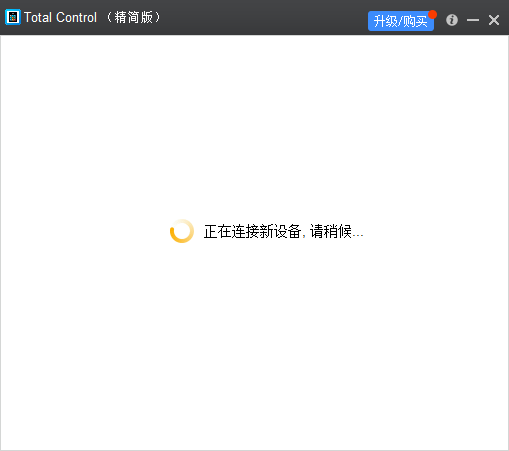
Task: Minimize the Total Control window
Action: (x=473, y=20)
